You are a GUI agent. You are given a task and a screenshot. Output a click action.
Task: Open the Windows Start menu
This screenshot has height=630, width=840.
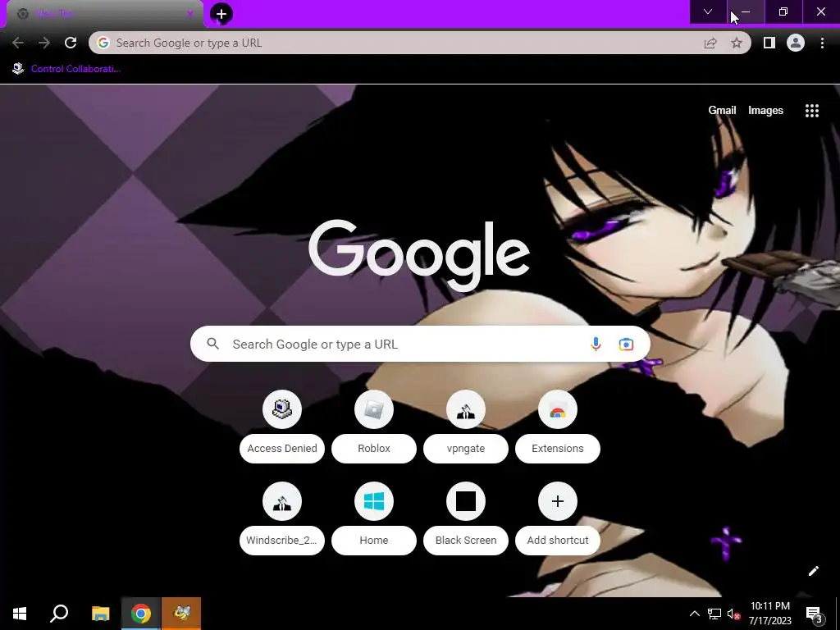point(20,614)
